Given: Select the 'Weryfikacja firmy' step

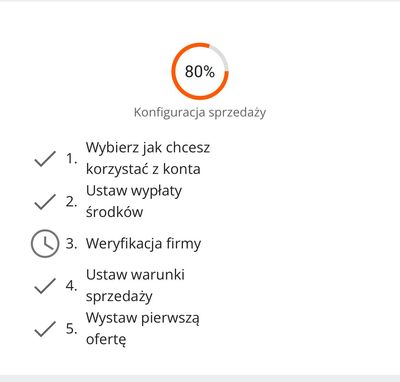Looking at the screenshot, I should pyautogui.click(x=143, y=244).
